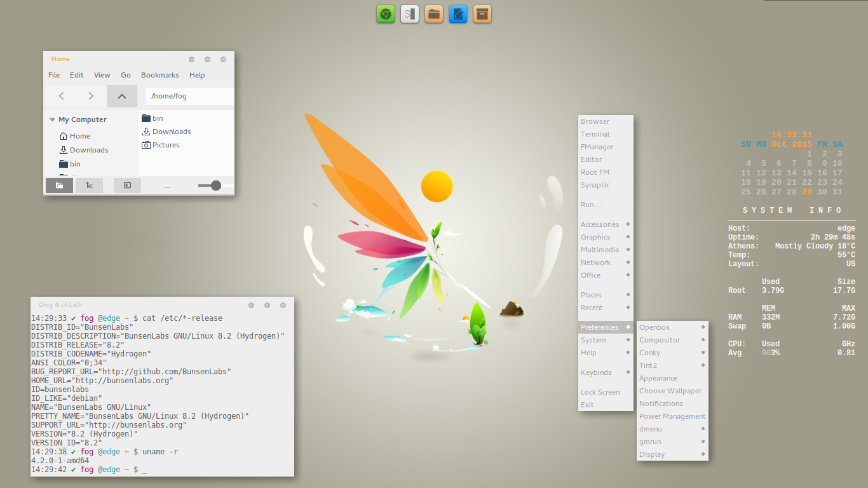The height and width of the screenshot is (488, 868).
Task: Expand the Display preferences submenu
Action: coord(672,454)
